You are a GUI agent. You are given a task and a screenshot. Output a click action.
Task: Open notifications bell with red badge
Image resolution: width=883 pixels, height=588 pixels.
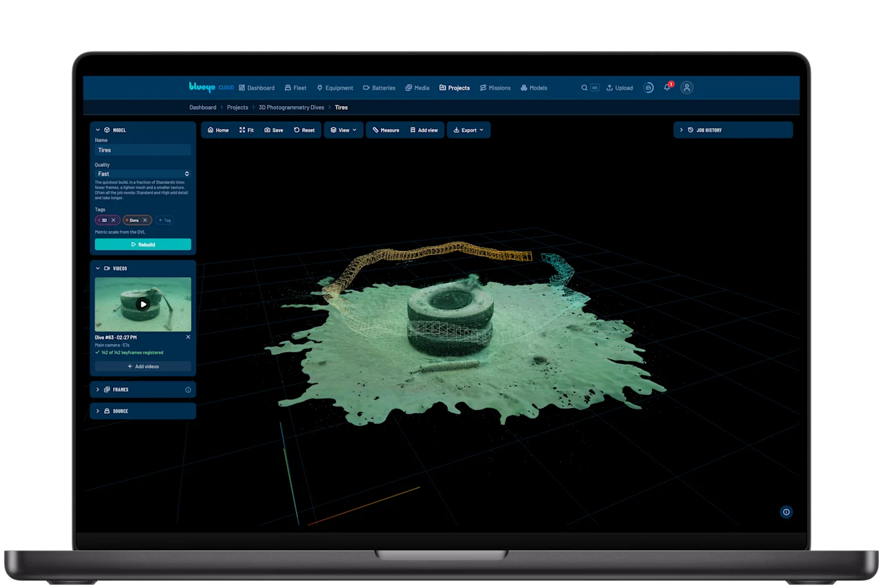pos(667,88)
